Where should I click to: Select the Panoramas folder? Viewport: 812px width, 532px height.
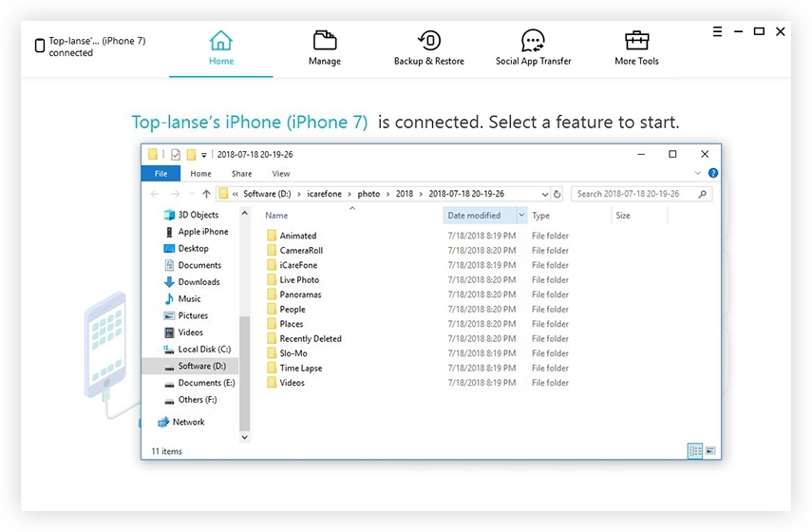point(294,294)
